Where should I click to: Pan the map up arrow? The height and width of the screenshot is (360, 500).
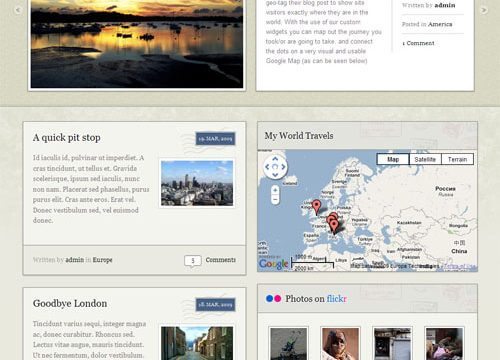point(275,159)
